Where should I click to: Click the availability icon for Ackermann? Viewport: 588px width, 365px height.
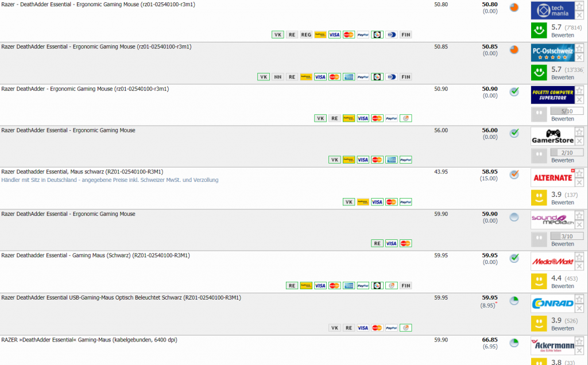tap(514, 343)
